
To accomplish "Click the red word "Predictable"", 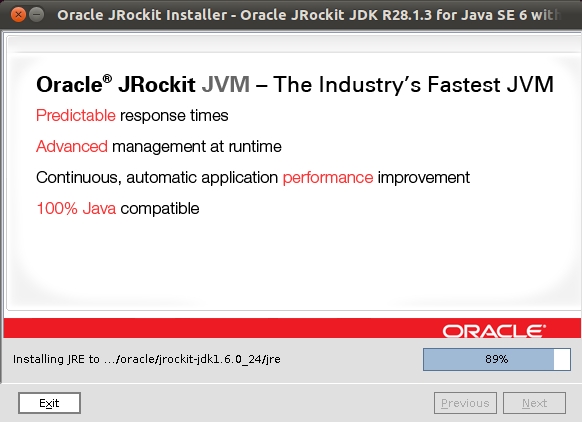I will (76, 116).
